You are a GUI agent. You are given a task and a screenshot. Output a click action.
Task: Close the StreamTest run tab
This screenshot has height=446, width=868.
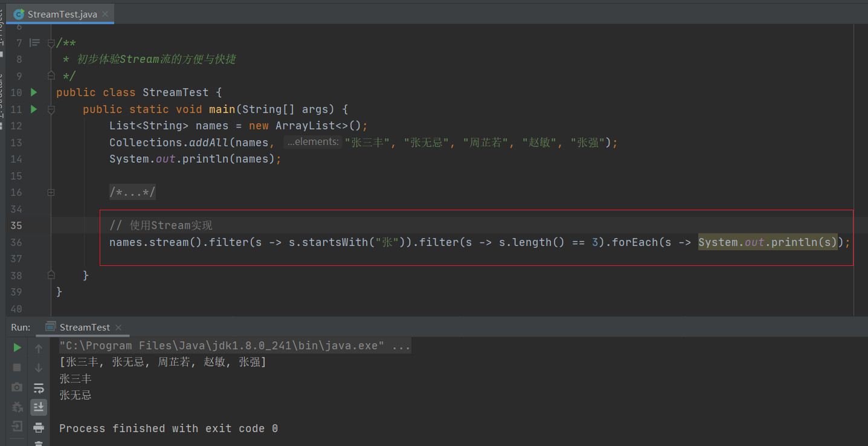pos(118,327)
